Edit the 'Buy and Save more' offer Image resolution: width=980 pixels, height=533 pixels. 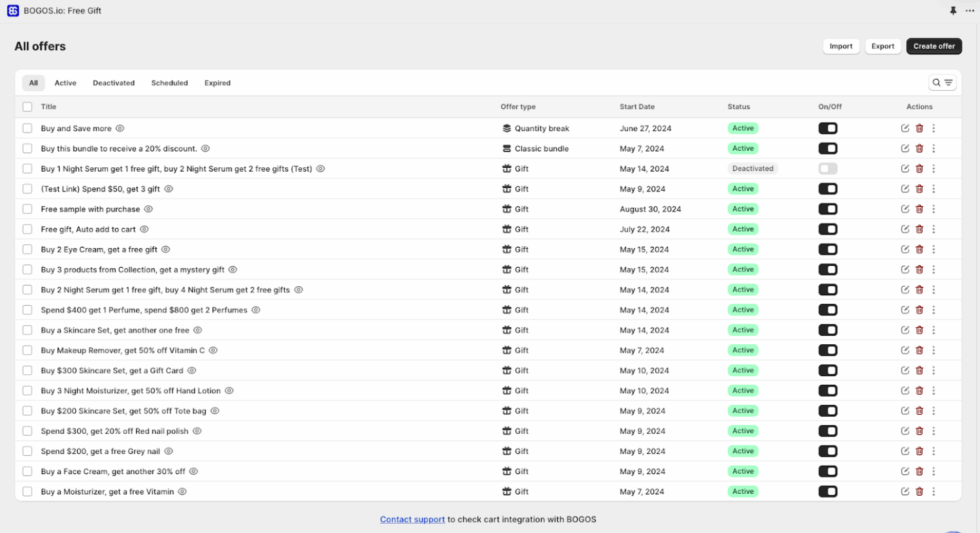[905, 129]
